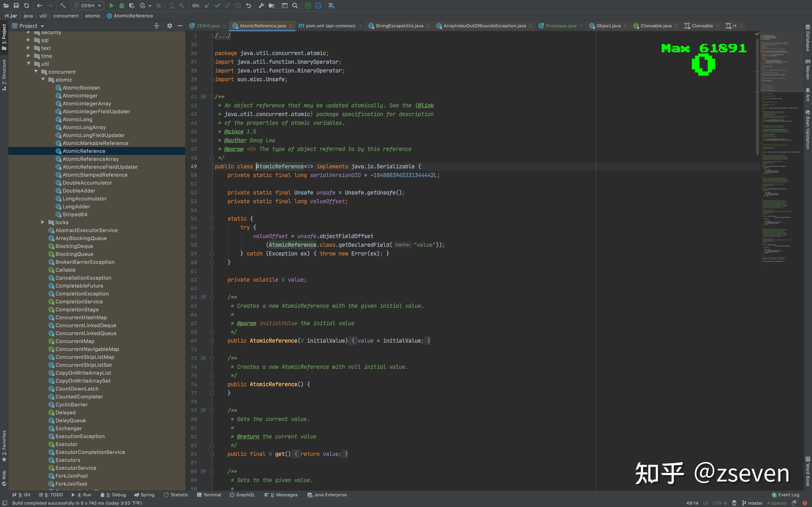Viewport: 812px width, 507px height.
Task: Switch to the CESHI.java editor tab
Action: (208, 26)
